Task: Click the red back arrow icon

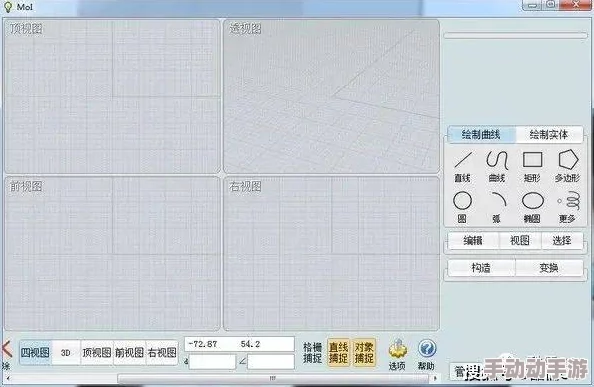Action: [x=6, y=349]
